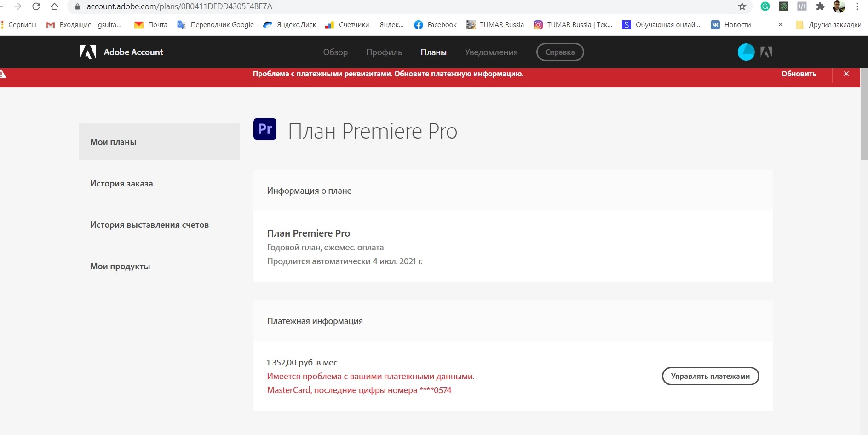868x435 pixels.
Task: Select the Планы tab
Action: tap(434, 52)
